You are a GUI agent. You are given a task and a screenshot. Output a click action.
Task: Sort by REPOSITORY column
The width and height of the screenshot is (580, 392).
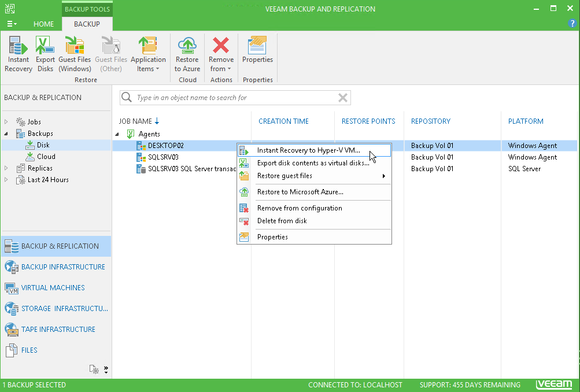[431, 121]
